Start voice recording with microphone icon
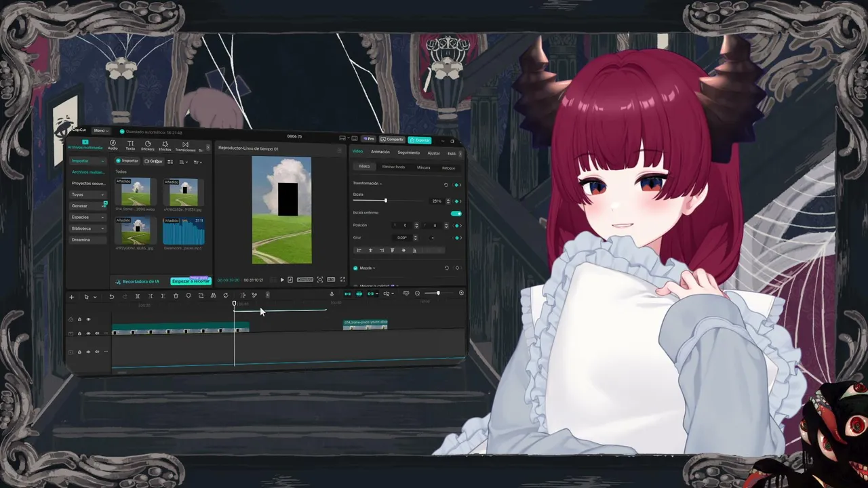 (332, 294)
